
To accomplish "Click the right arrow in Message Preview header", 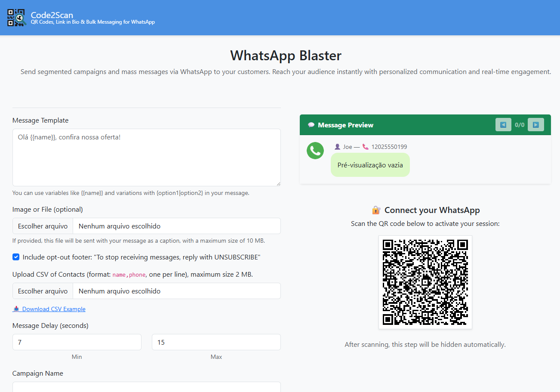I will 536,124.
